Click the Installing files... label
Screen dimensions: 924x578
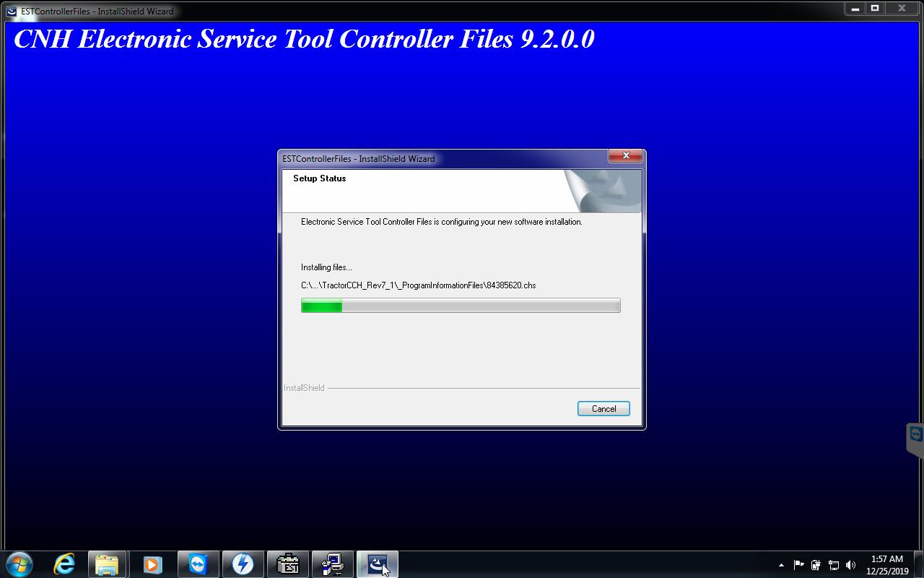pos(326,267)
